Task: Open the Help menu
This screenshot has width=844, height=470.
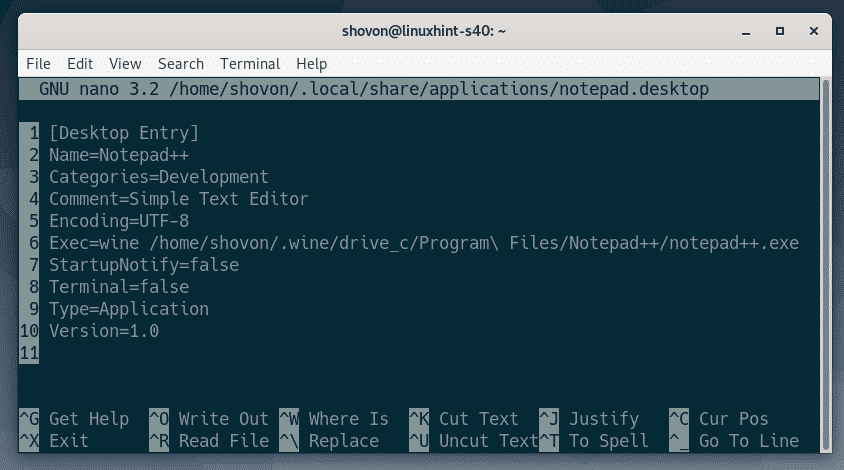Action: [x=312, y=64]
